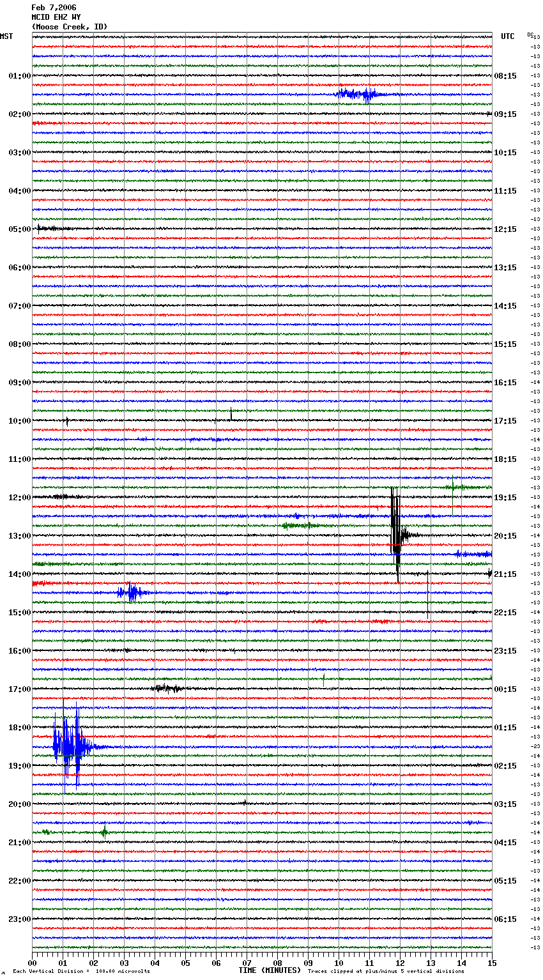Screen dimensions: 543x980
Task: Click the 'Traces clipped at plus/minus 5 vertical divisions' note
Action: (x=386, y=971)
